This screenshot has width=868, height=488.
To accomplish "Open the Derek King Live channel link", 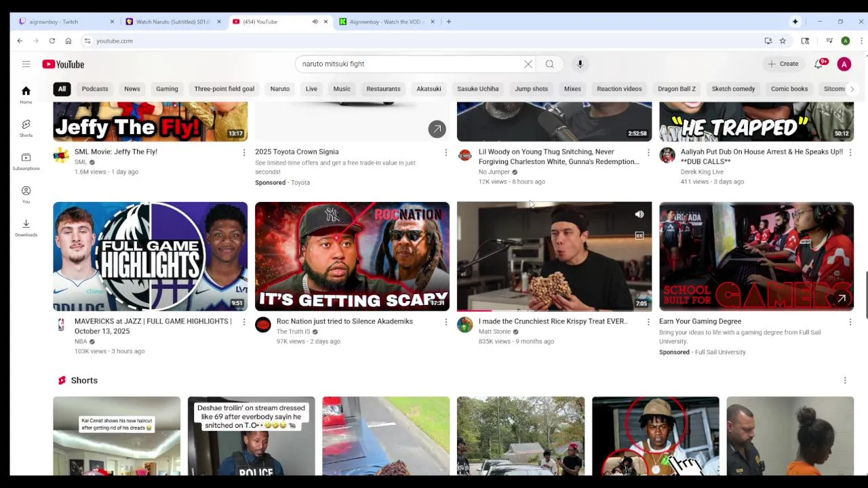I will 702,172.
